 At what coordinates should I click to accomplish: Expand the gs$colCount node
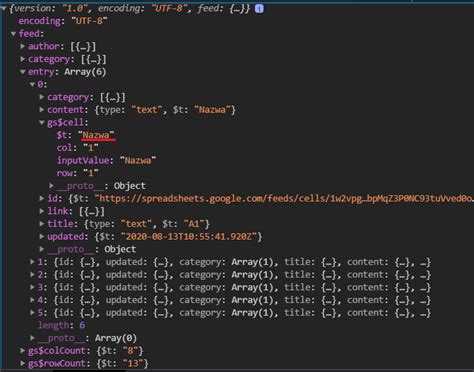coord(23,351)
